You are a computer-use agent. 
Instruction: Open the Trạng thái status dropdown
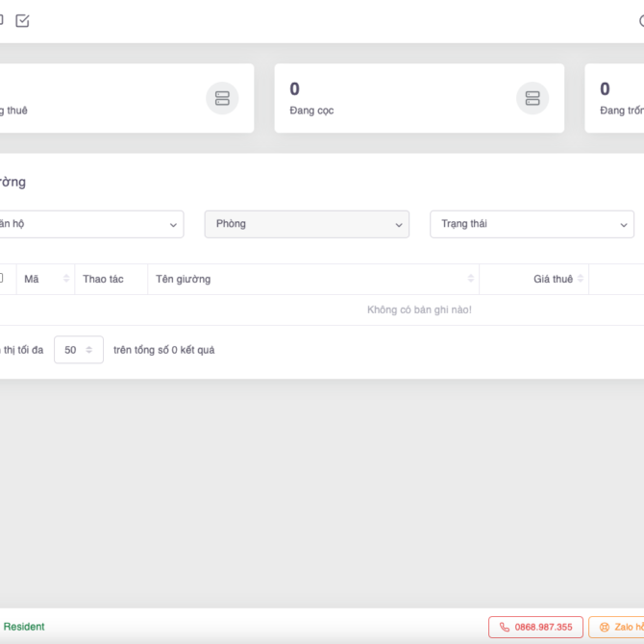tap(532, 224)
